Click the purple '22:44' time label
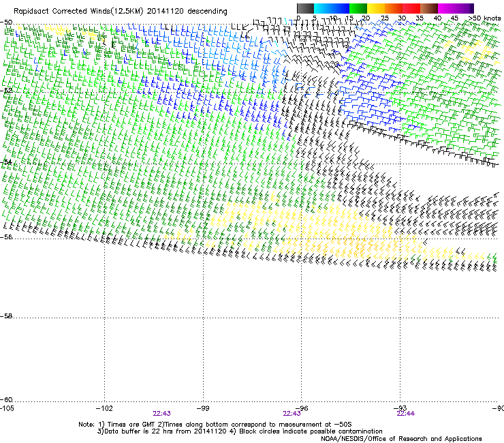Screen dimensions: 504x443 click(406, 414)
